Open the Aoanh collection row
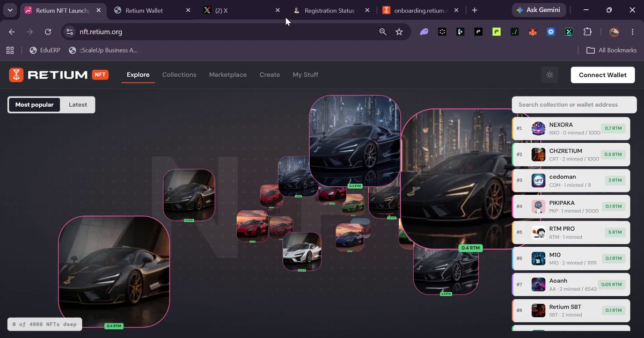Image resolution: width=644 pixels, height=338 pixels. (x=571, y=284)
